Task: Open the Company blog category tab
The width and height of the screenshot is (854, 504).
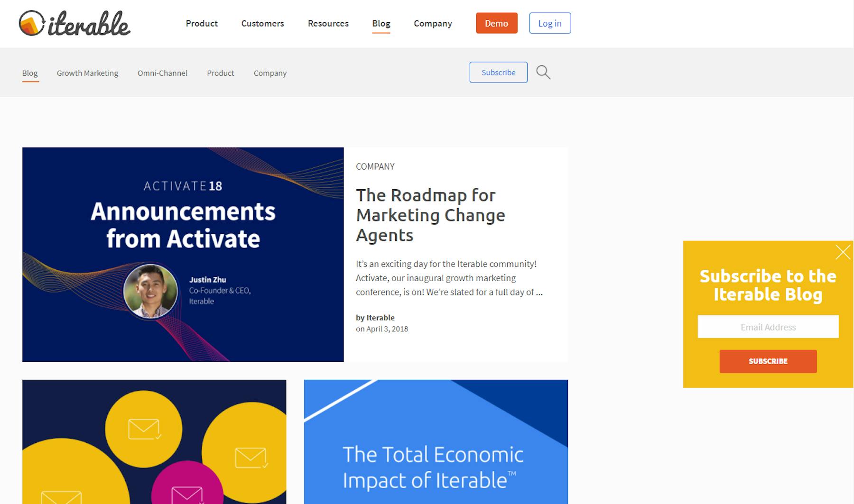Action: [270, 73]
